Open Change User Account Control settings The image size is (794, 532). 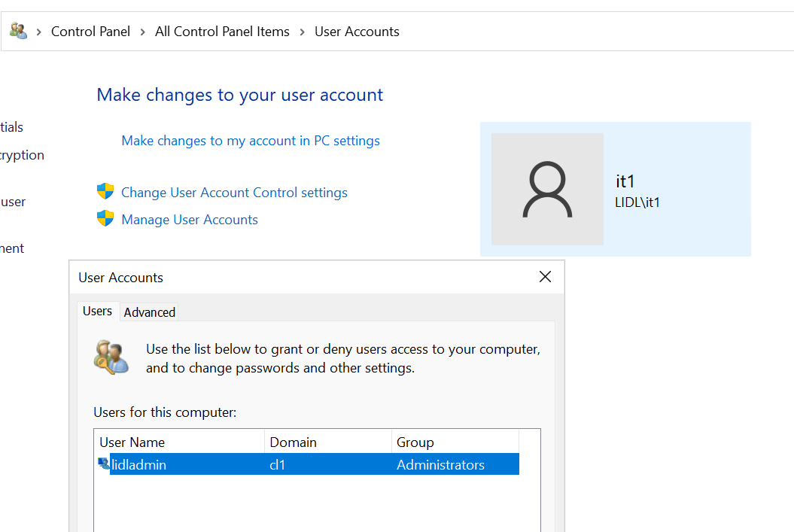(x=234, y=192)
